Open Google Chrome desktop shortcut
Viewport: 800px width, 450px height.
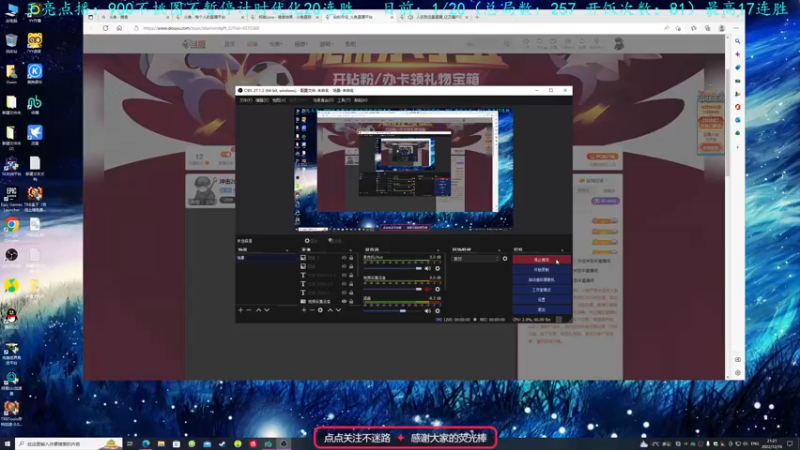12,225
